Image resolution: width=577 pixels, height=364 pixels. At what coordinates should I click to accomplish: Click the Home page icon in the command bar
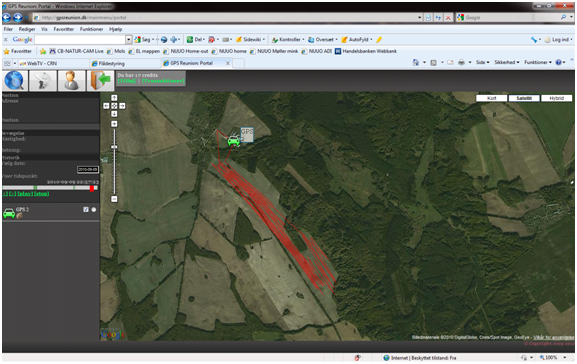(416, 63)
